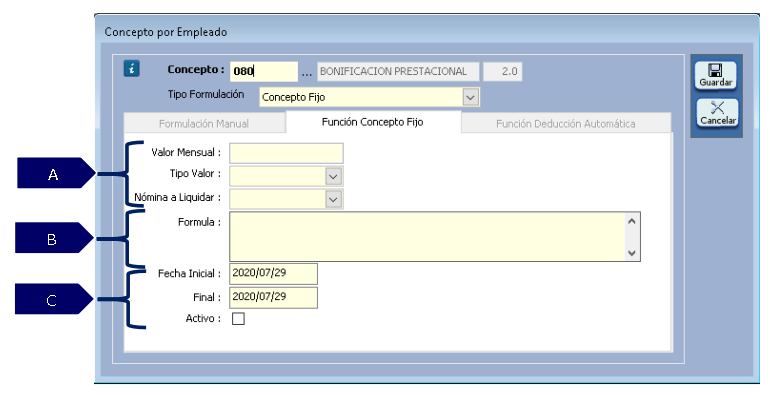Expand the Tipo Valor dropdown
770x395 pixels.
333,176
